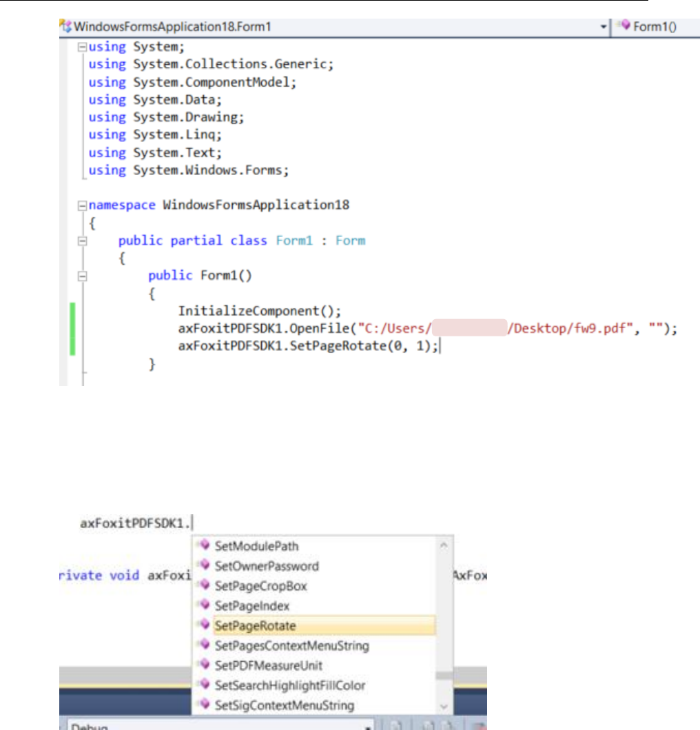Collapse the using directives block

point(83,47)
